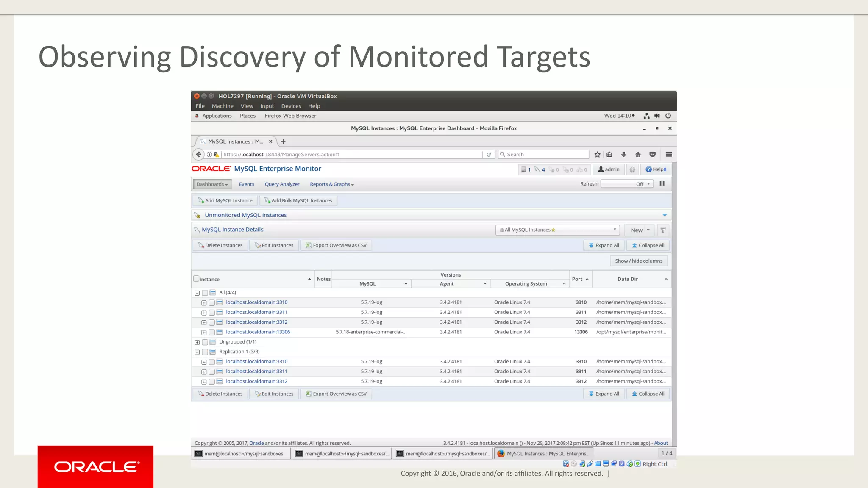Open the settings gear next to admin
The width and height of the screenshot is (868, 488).
pyautogui.click(x=632, y=169)
